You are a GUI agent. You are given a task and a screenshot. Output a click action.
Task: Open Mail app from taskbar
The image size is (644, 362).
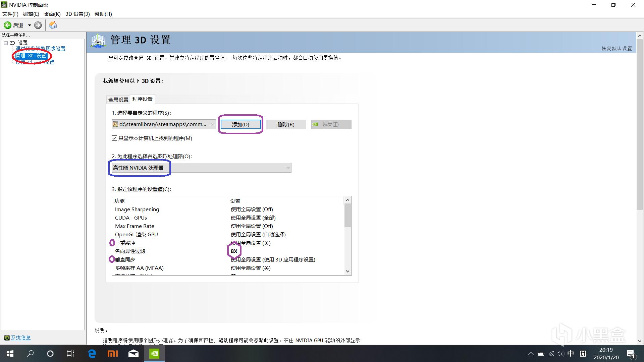point(133,354)
